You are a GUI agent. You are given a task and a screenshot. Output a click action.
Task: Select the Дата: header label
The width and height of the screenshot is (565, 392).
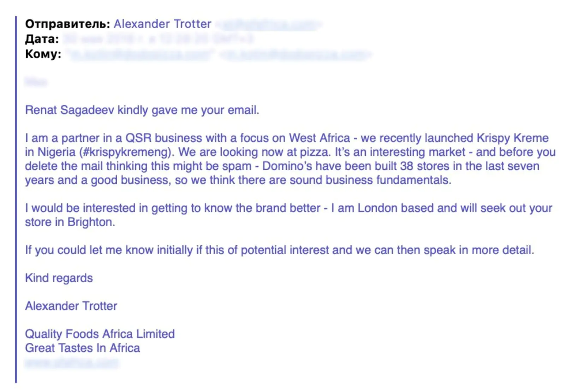point(42,39)
